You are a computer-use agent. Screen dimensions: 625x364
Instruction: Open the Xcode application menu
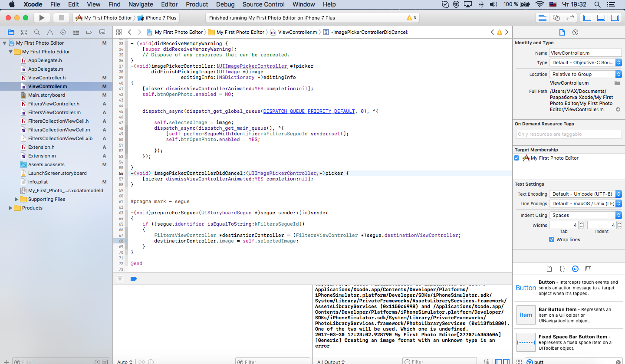pos(32,4)
